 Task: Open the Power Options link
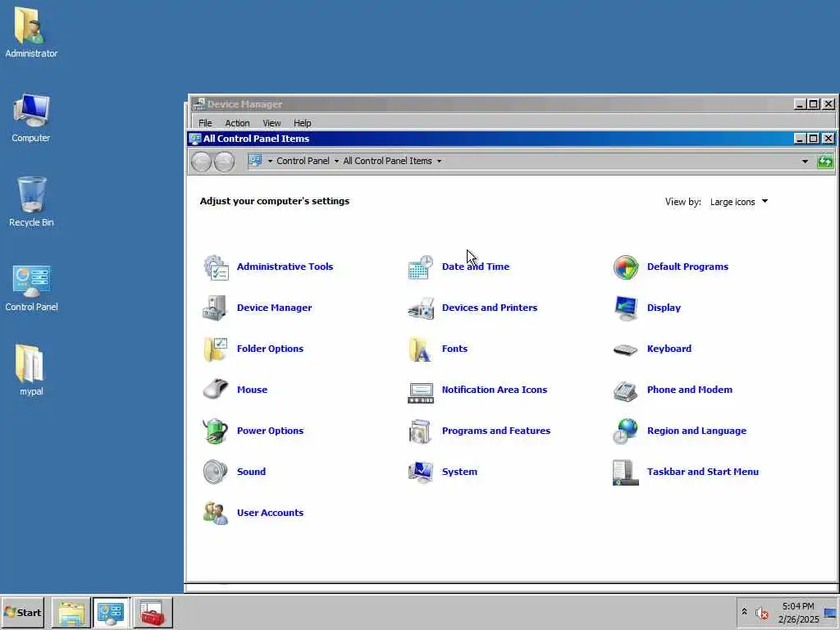(270, 431)
